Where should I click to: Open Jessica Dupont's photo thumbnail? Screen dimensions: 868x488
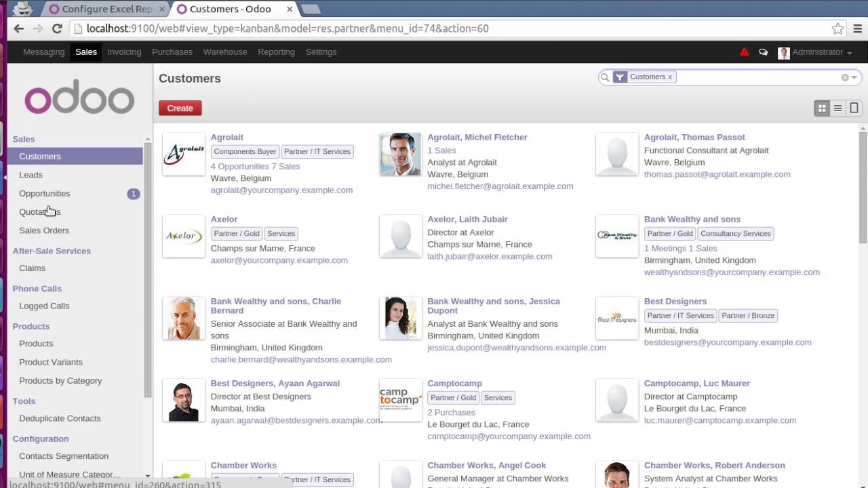(400, 319)
